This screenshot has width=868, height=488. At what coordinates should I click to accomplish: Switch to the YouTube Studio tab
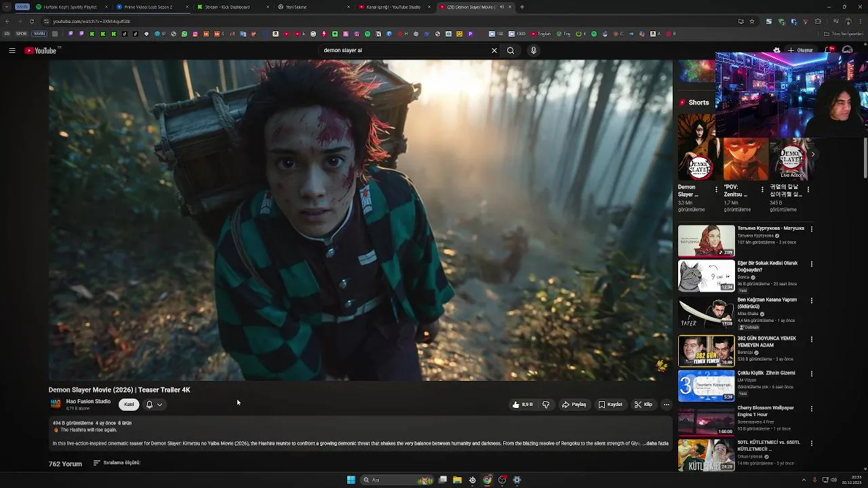pos(393,7)
